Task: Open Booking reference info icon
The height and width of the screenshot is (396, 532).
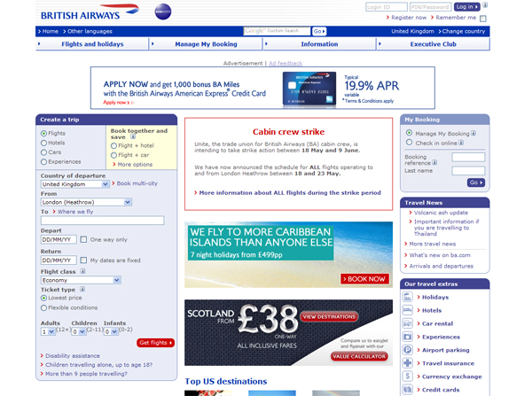Action: click(x=434, y=162)
